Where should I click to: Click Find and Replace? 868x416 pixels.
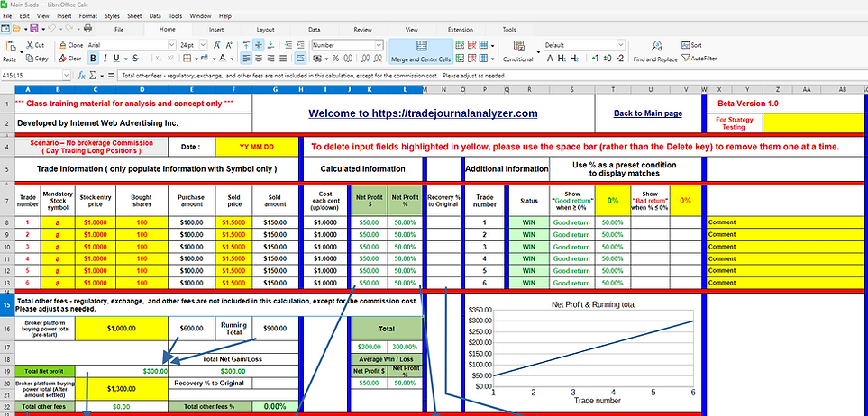[655, 51]
